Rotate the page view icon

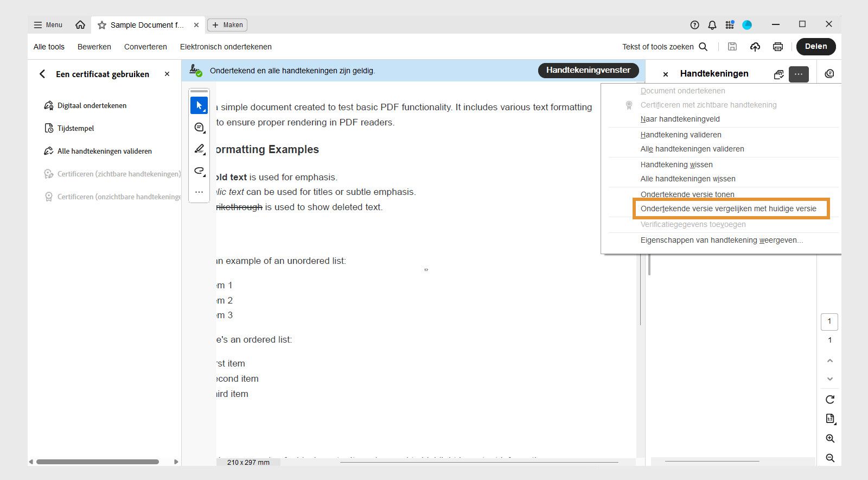point(829,400)
